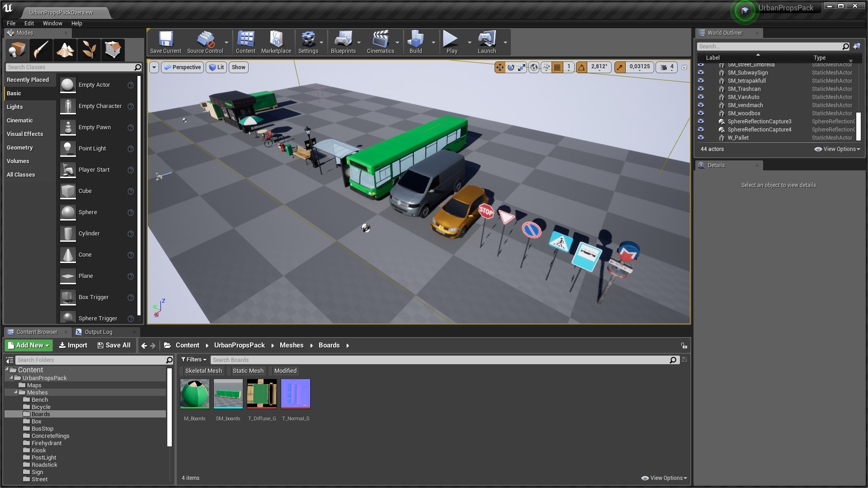Open the Lit view mode dropdown
This screenshot has height=488, width=868.
coord(216,67)
